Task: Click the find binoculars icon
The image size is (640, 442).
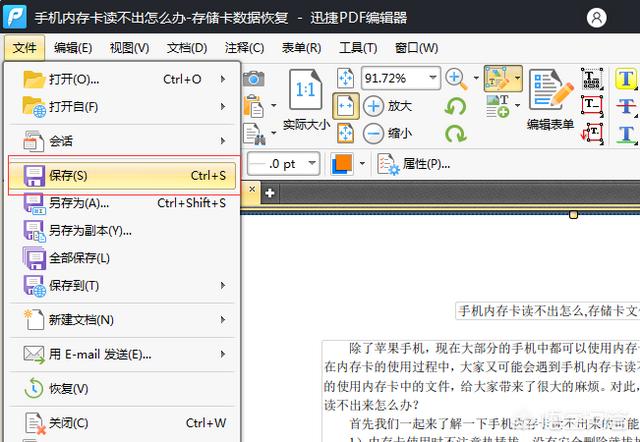Action: pos(254,133)
